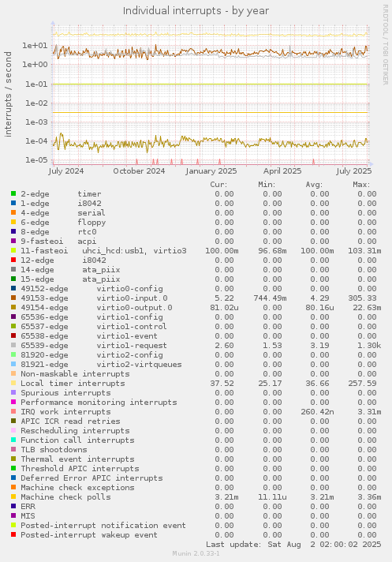Click the Munin 2.0.33-1 footer text
Screen dimensions: 392x562
coord(196,553)
